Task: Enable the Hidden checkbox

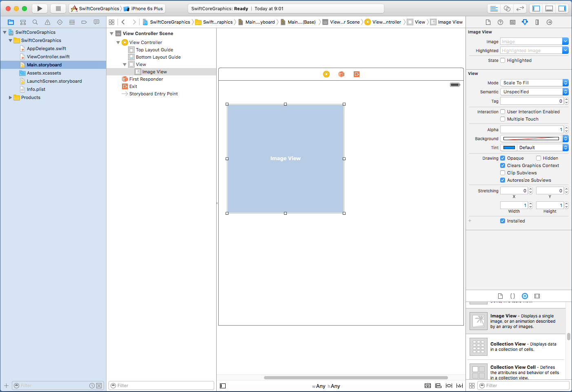Action: pos(539,158)
